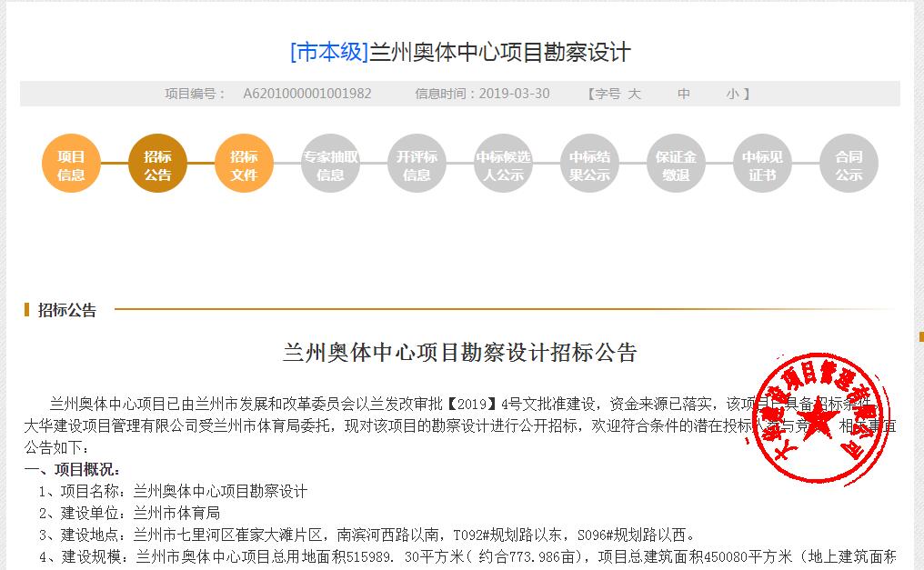Viewport: 924px width, 570px height.
Task: Set font size to 中
Action: (x=684, y=93)
